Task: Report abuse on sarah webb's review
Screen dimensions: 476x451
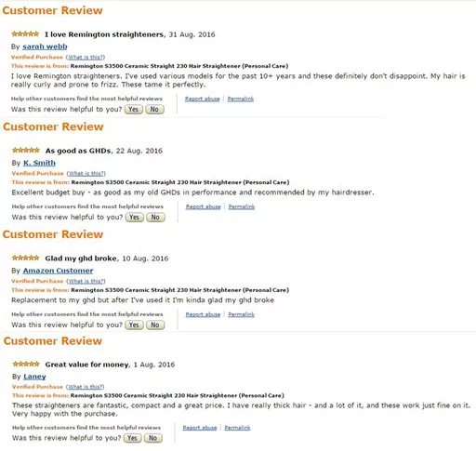Action: [x=203, y=99]
